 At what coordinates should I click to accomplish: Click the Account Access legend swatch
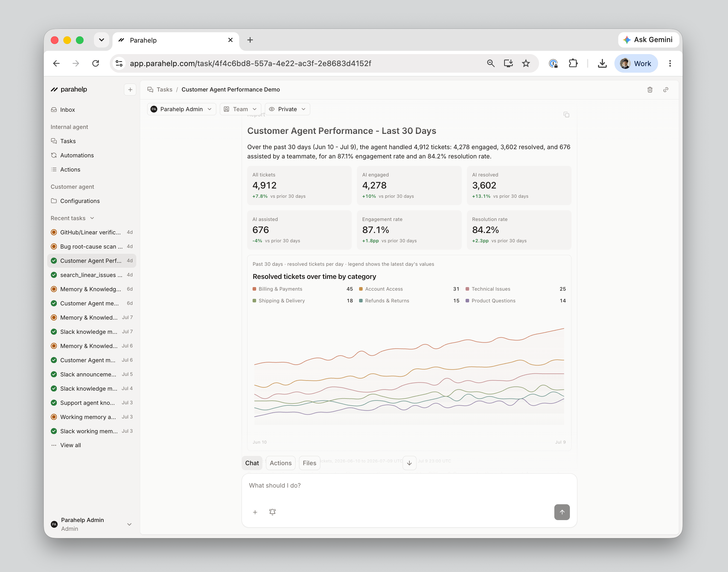pyautogui.click(x=361, y=289)
